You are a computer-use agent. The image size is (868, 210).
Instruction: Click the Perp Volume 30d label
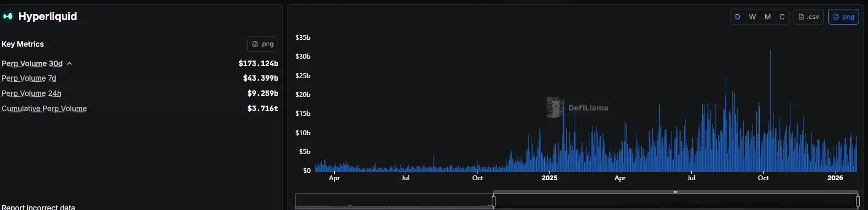[32, 63]
